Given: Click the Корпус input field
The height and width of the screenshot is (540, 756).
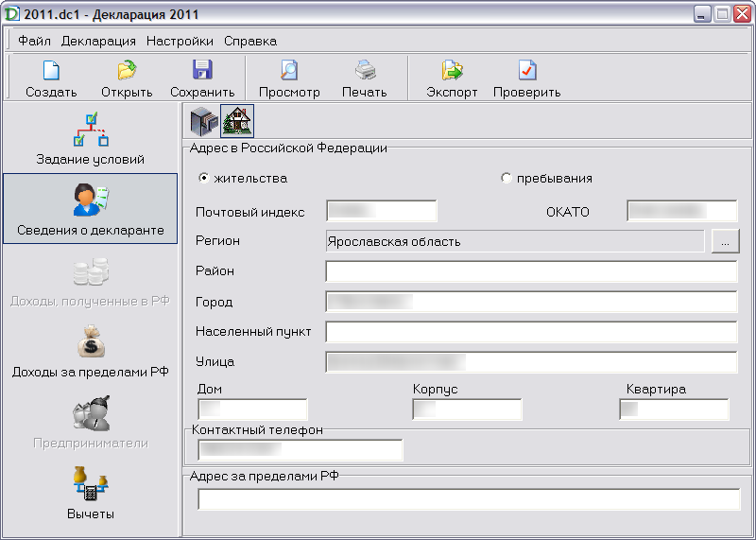Looking at the screenshot, I should click(x=467, y=409).
